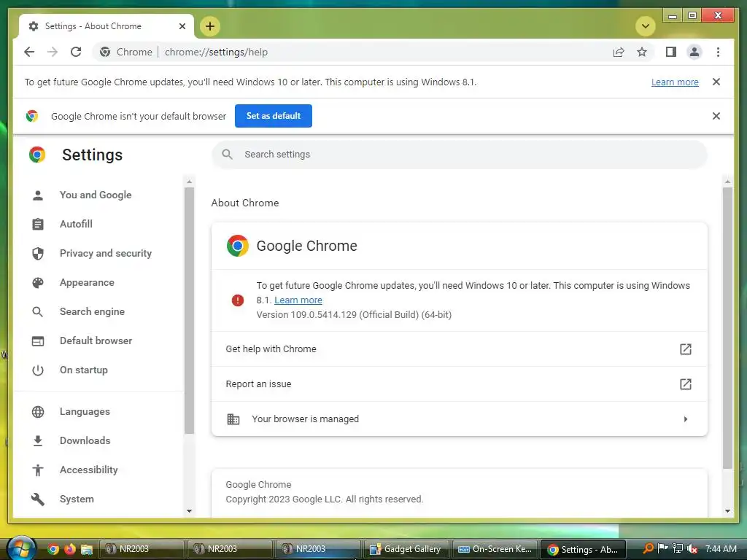Image resolution: width=747 pixels, height=560 pixels.
Task: Click the On startup power icon
Action: tap(38, 370)
